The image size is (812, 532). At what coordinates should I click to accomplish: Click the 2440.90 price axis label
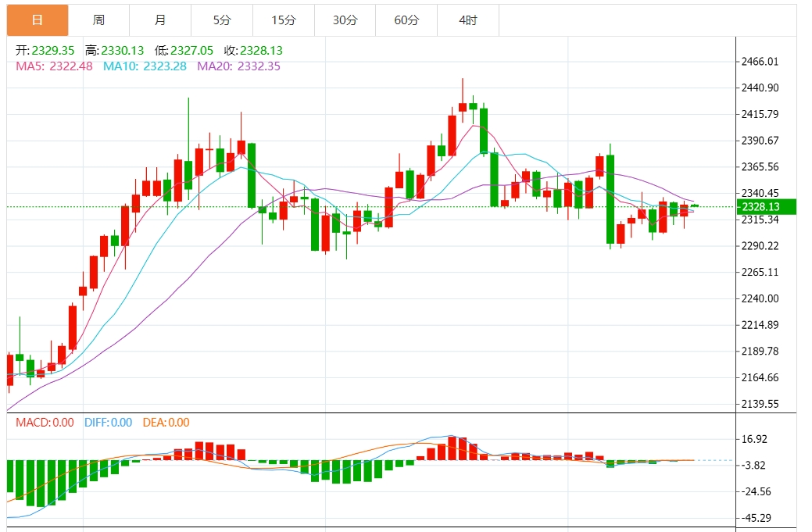point(760,88)
